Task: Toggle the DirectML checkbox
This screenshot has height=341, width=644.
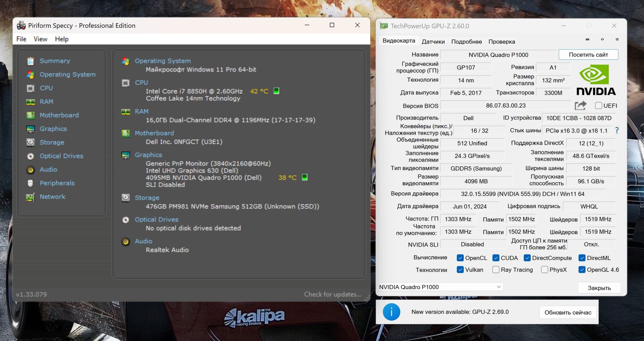Action: click(x=582, y=258)
